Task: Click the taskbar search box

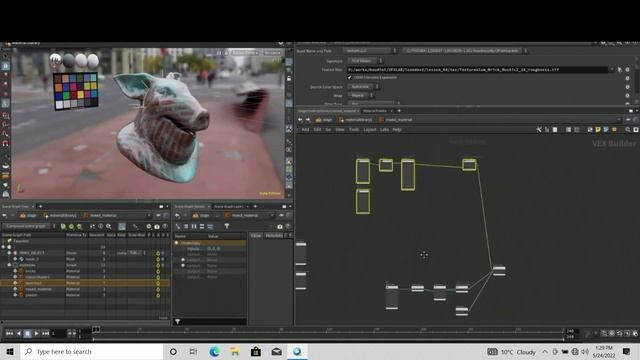Action: pos(92,351)
